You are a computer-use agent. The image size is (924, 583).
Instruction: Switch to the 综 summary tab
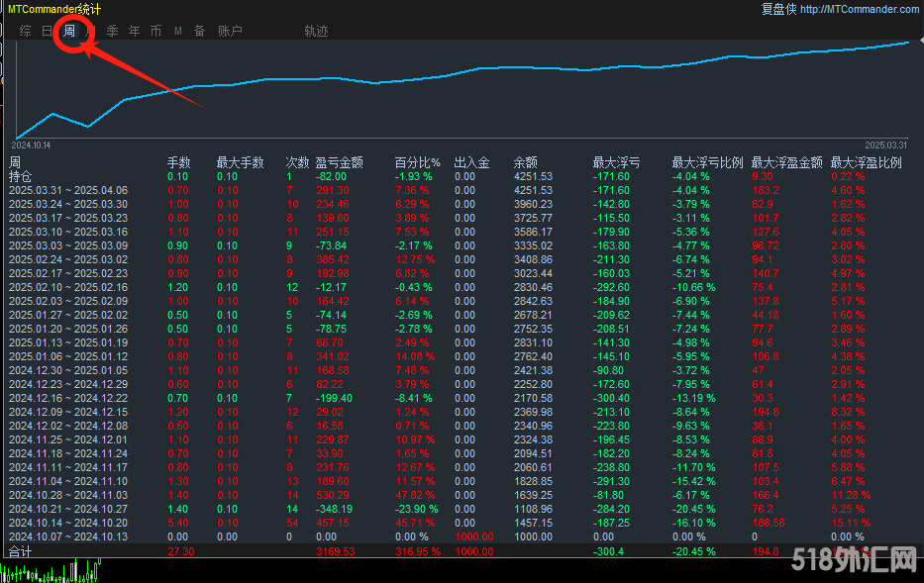tap(25, 31)
